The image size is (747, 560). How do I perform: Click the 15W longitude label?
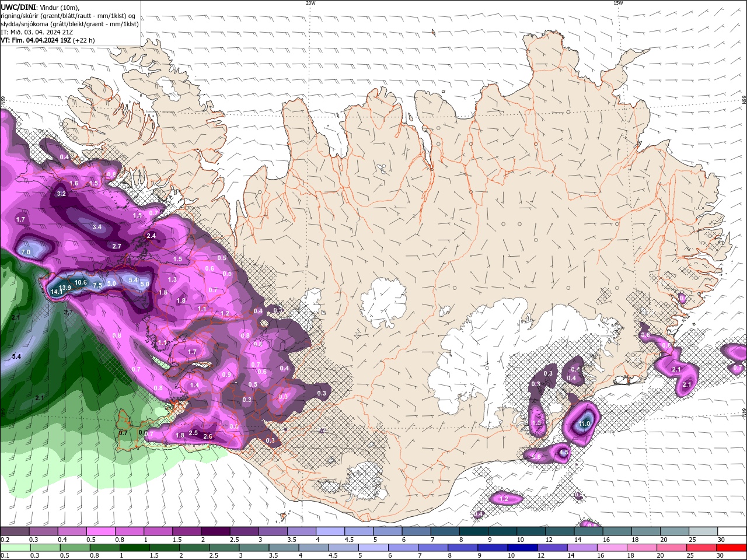tap(618, 3)
